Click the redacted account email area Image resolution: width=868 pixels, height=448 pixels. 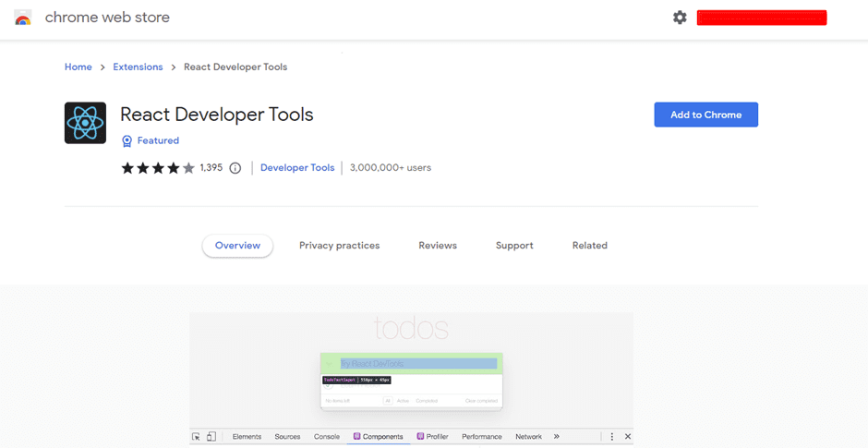pyautogui.click(x=762, y=18)
